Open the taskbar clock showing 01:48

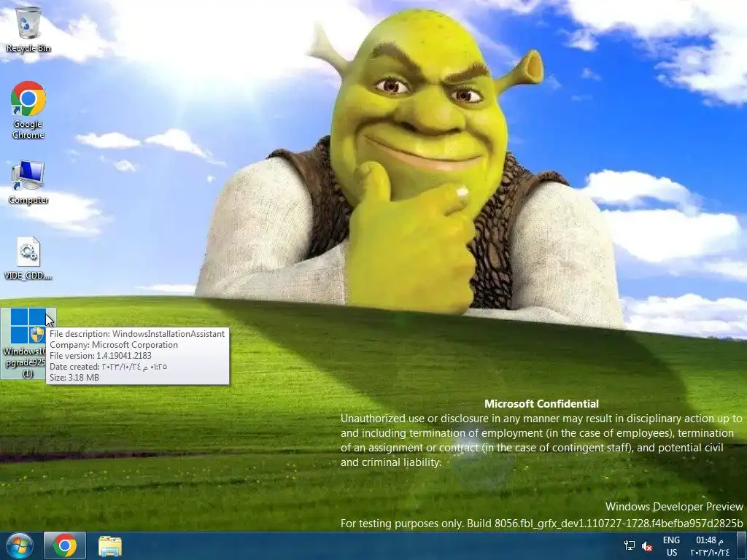tap(709, 546)
